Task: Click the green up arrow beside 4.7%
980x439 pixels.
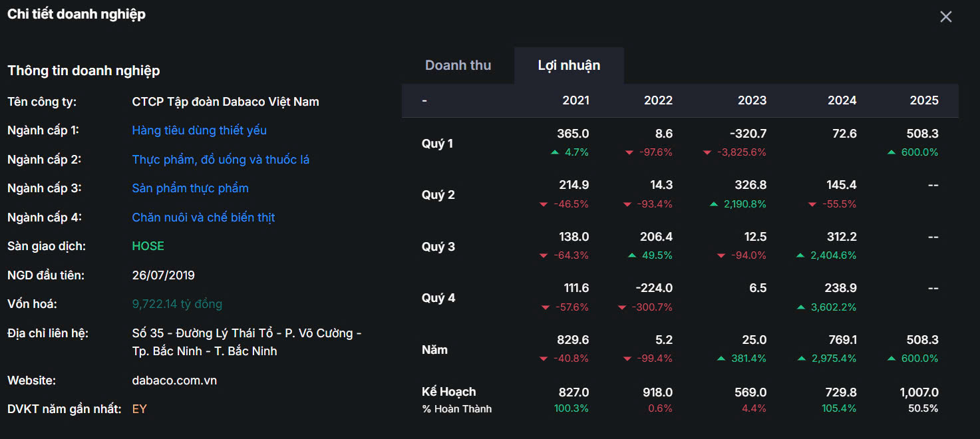Action: pos(555,152)
